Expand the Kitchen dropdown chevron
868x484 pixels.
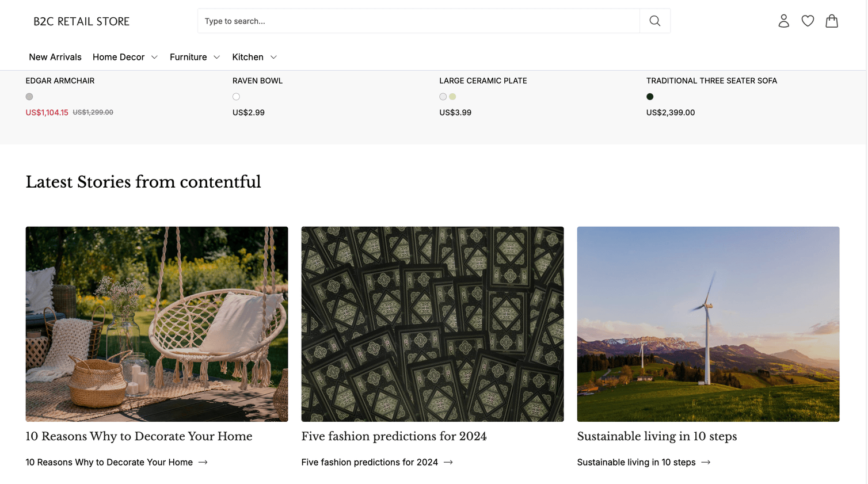coord(273,57)
